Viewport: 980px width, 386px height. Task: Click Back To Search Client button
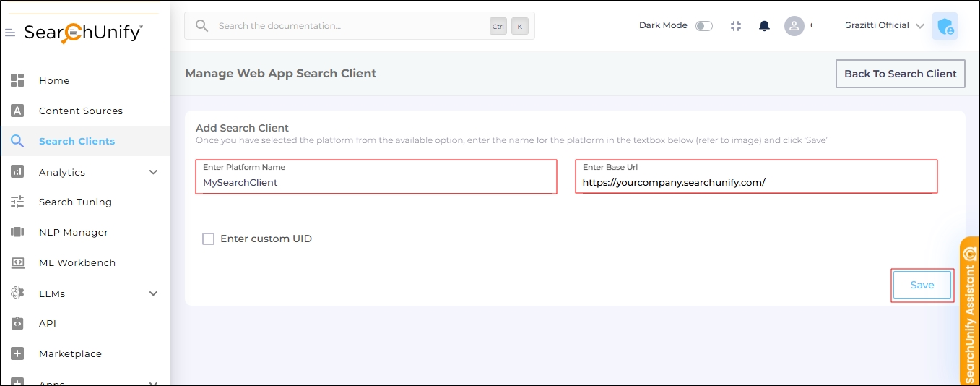(x=900, y=74)
